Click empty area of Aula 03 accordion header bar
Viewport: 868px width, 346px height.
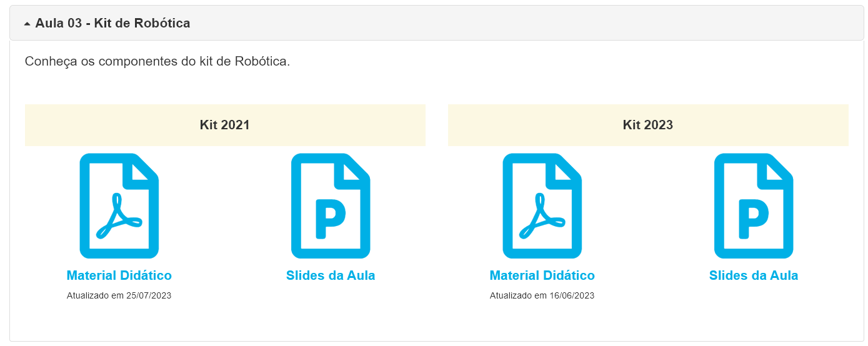click(525, 23)
